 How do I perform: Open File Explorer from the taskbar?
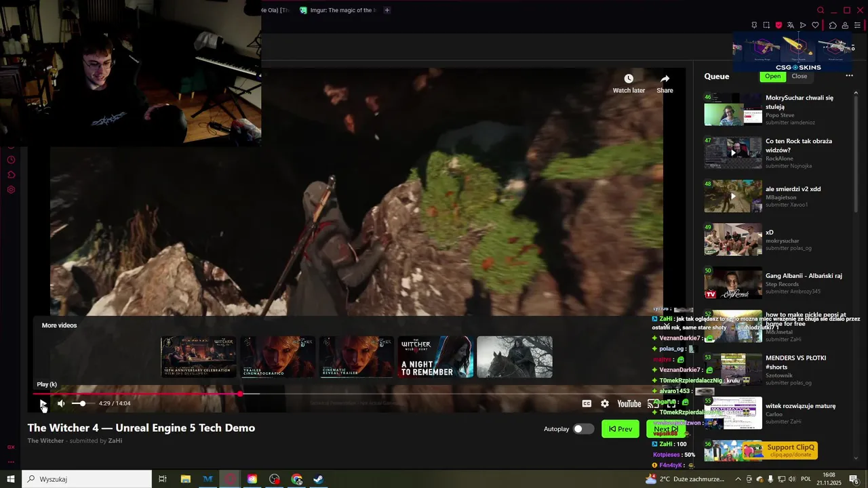[185, 479]
